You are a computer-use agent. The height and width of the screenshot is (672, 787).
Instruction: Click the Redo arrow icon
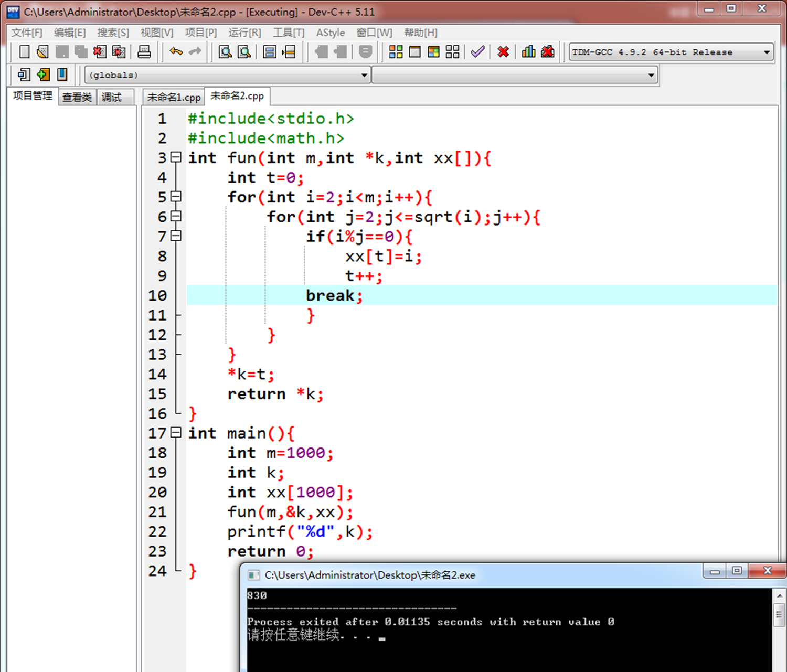[x=195, y=51]
